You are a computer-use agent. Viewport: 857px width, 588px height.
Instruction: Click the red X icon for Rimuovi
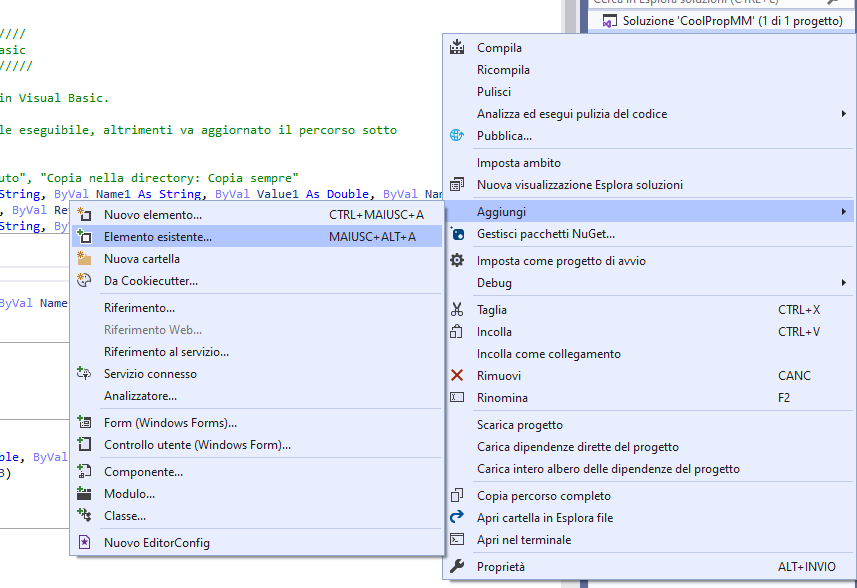[x=457, y=375]
